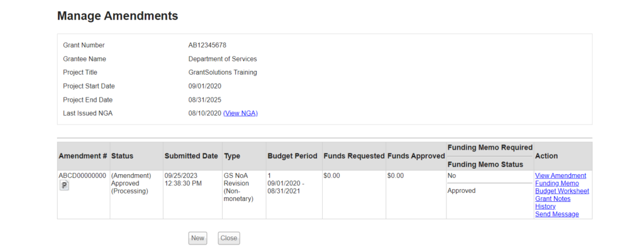Screen dimensions: 644x252
Task: Click the P icon under amendment ABCD00000000
Action: tap(64, 185)
